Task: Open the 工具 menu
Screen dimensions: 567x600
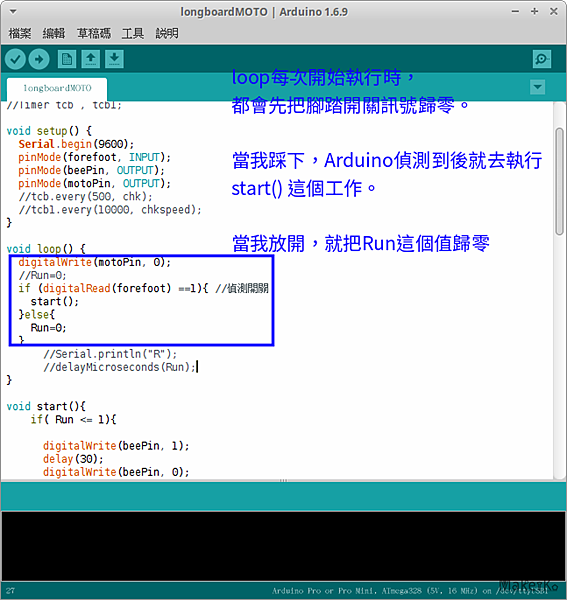Action: (133, 33)
